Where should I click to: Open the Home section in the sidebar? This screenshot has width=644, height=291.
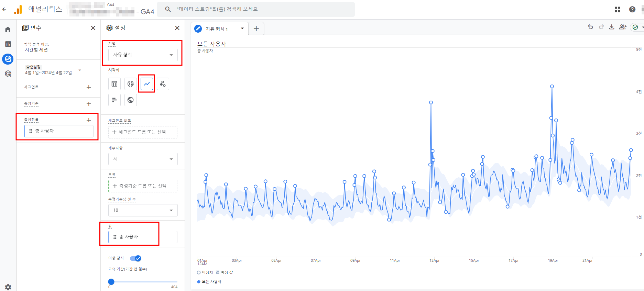coord(8,30)
